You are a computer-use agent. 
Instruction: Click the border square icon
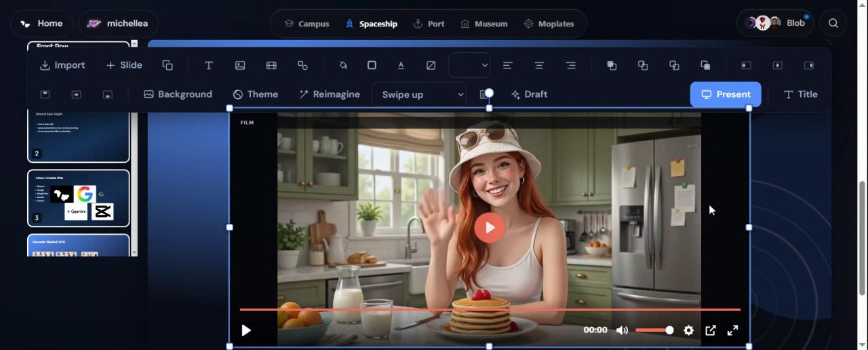(x=372, y=65)
